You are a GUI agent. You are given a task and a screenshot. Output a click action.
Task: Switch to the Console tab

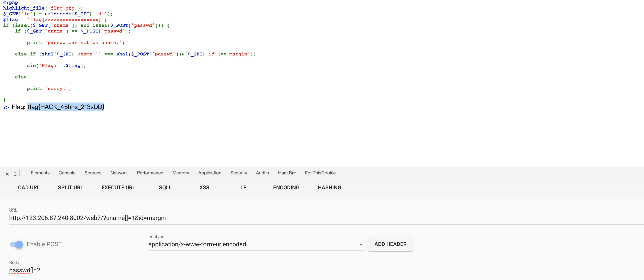(x=67, y=173)
